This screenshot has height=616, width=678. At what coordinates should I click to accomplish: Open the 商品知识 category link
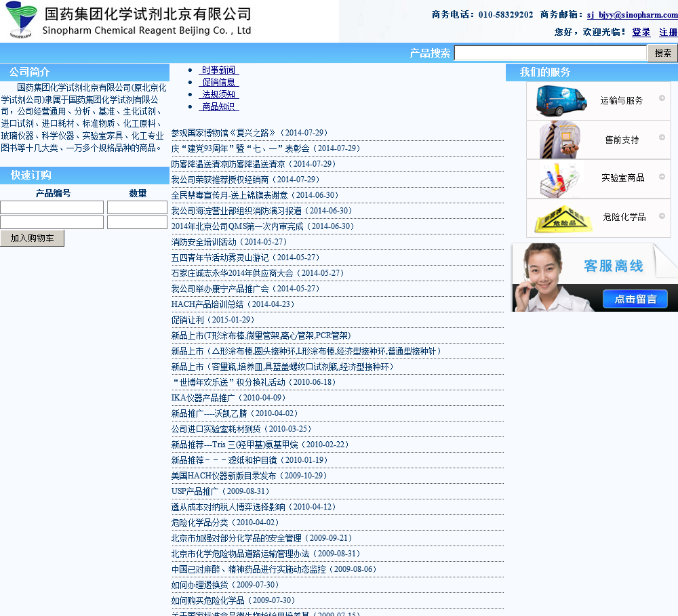pos(219,106)
